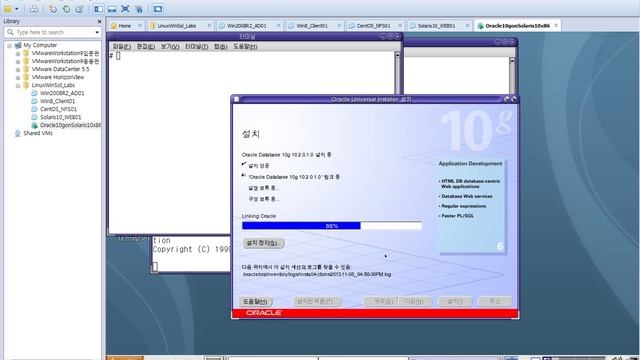Take a snapshot of this VM
The width and height of the screenshot is (640, 360).
pos(53,9)
